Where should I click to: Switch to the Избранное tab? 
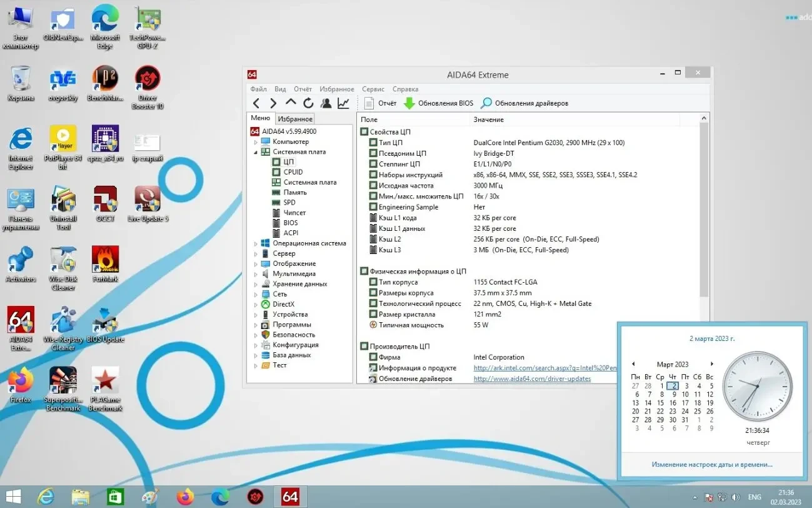click(294, 118)
